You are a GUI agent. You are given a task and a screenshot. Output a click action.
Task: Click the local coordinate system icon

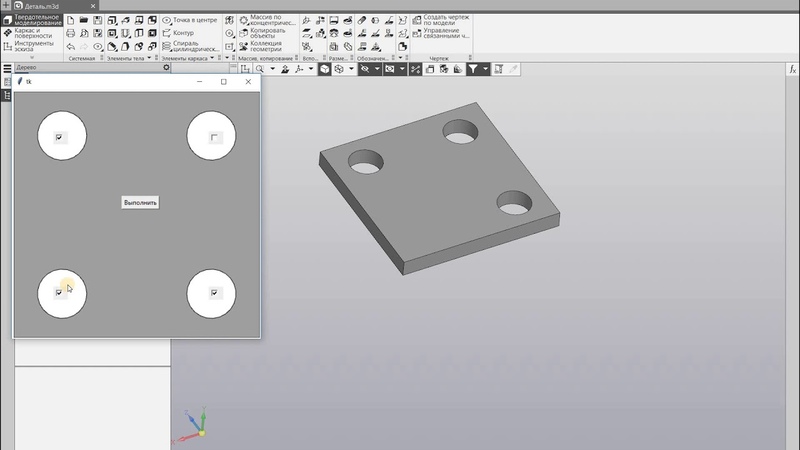tap(245, 69)
